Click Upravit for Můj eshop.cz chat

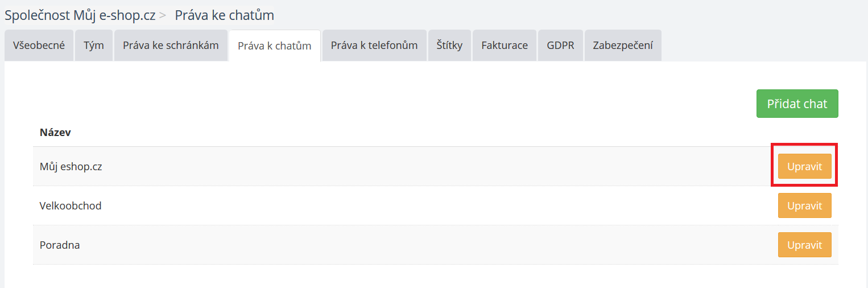(804, 166)
